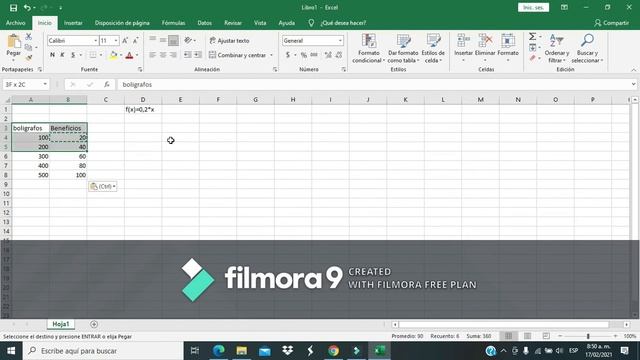Toggle Subrayado underline formatting
This screenshot has height=360, width=640.
point(73,55)
